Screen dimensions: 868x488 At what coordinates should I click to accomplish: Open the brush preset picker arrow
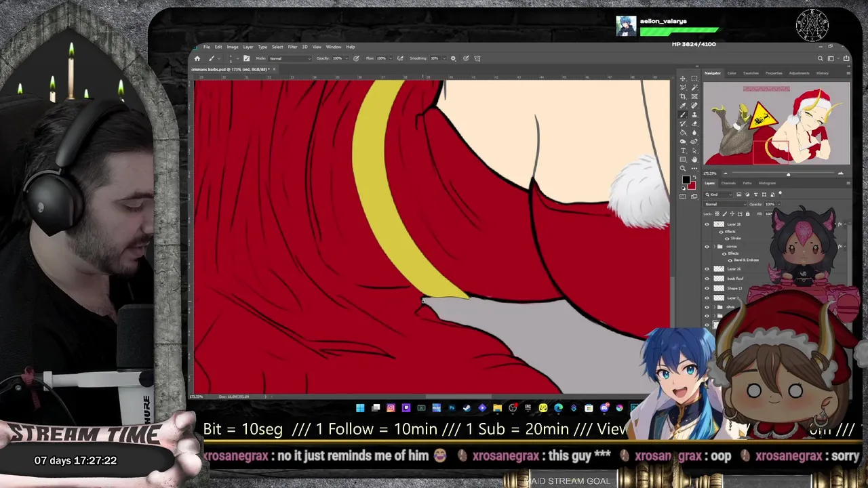(x=219, y=58)
